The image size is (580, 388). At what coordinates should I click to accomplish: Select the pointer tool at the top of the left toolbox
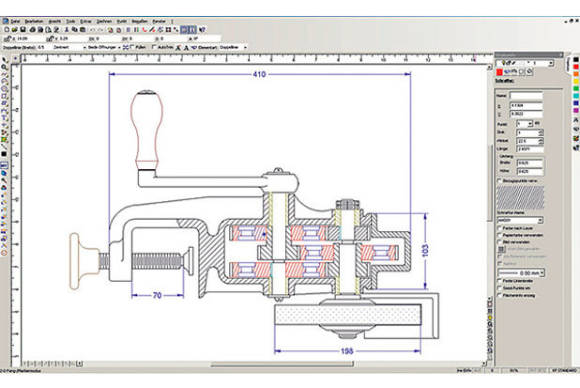(x=4, y=60)
